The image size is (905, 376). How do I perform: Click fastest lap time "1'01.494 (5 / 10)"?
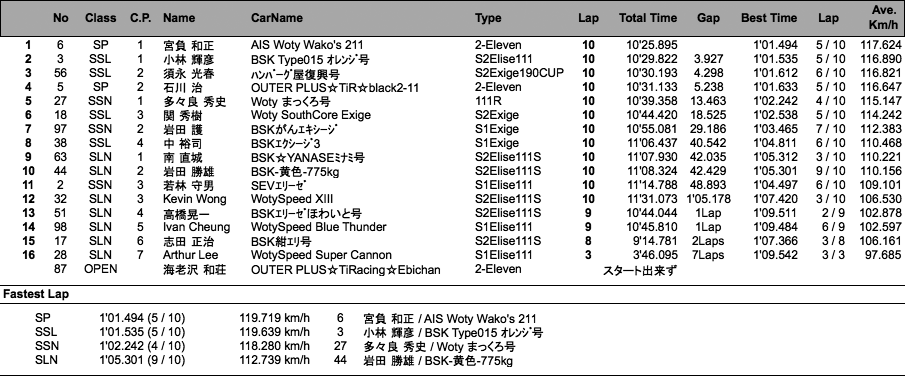pyautogui.click(x=143, y=318)
